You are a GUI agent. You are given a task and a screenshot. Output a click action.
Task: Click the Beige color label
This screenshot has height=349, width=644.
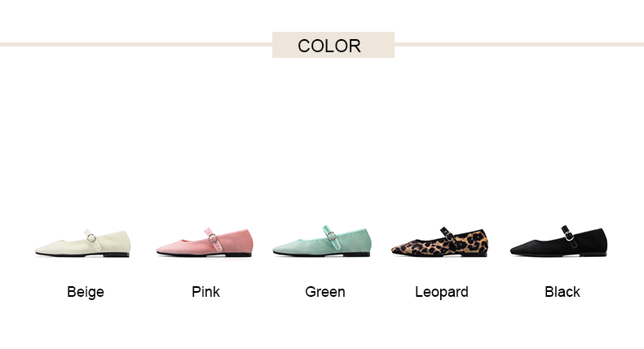pyautogui.click(x=86, y=292)
